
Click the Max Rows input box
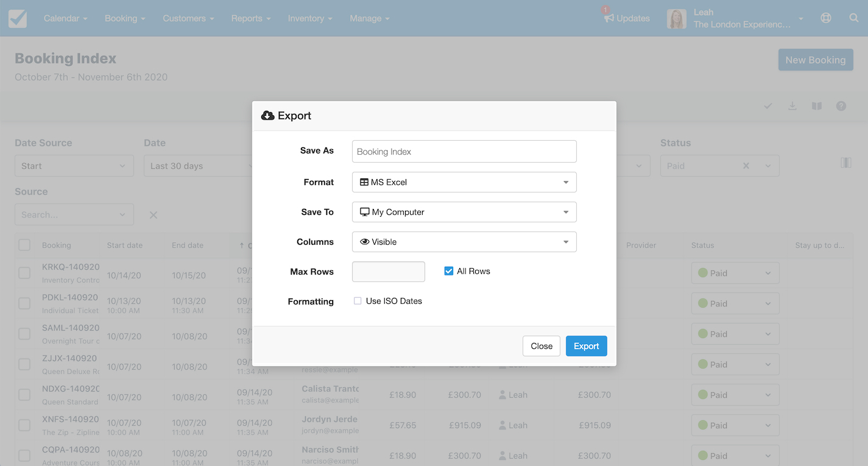[x=389, y=272]
